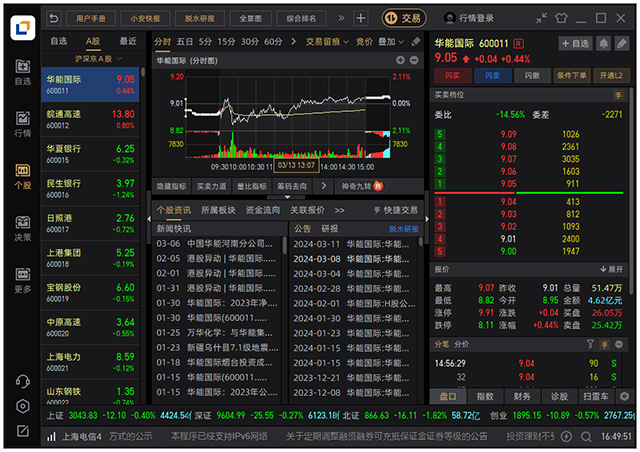The image size is (640, 452).
Task: Open the 脱水研报 toolbar button at top
Action: [200, 18]
